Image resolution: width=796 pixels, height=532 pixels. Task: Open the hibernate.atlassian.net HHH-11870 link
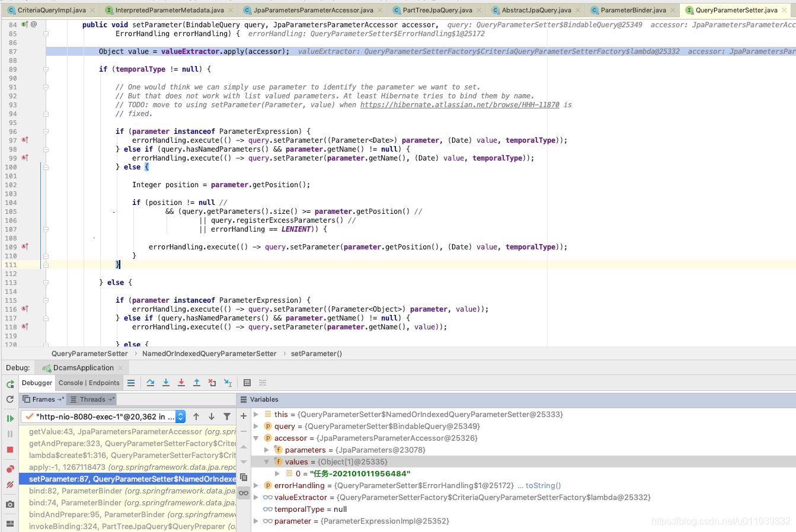click(x=459, y=105)
